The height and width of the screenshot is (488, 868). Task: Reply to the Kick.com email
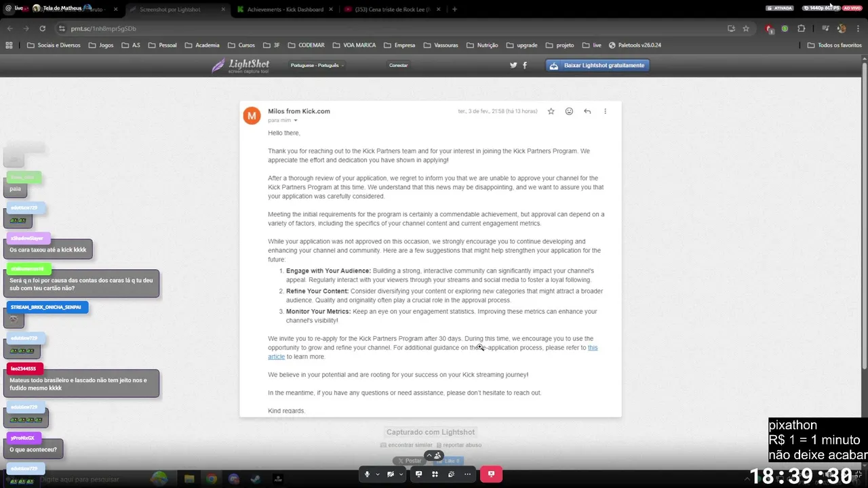click(x=587, y=111)
